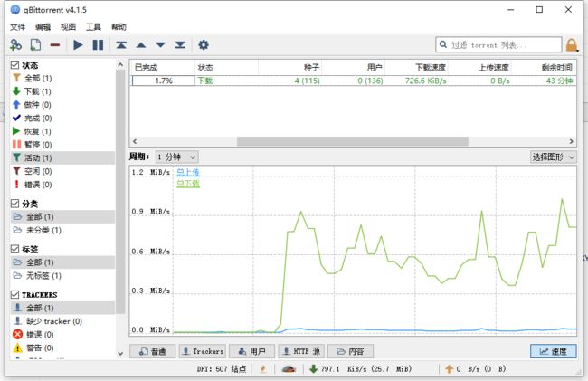Click the 速度 tab button
This screenshot has width=588, height=381.
(553, 351)
